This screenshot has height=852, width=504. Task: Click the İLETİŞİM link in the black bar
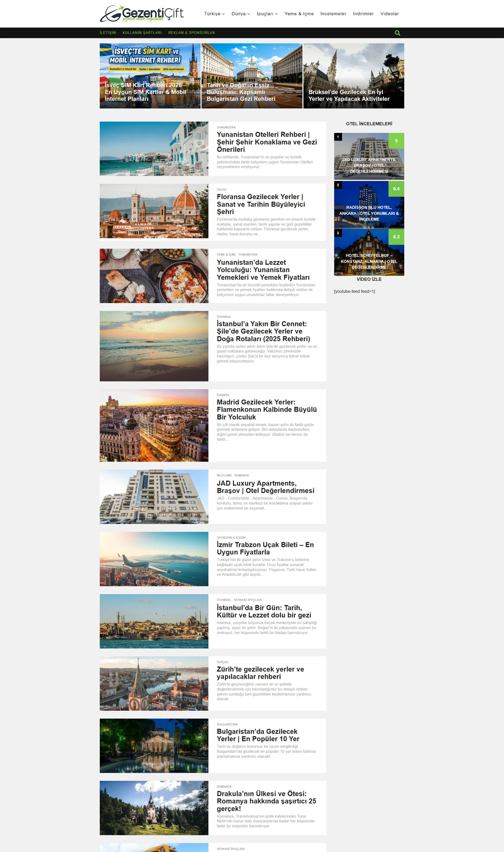108,32
